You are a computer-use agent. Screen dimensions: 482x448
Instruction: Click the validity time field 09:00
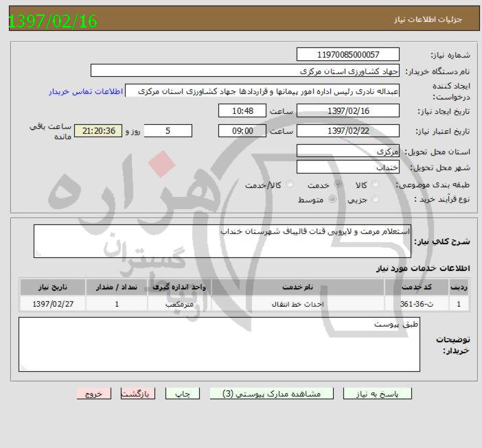pos(242,131)
